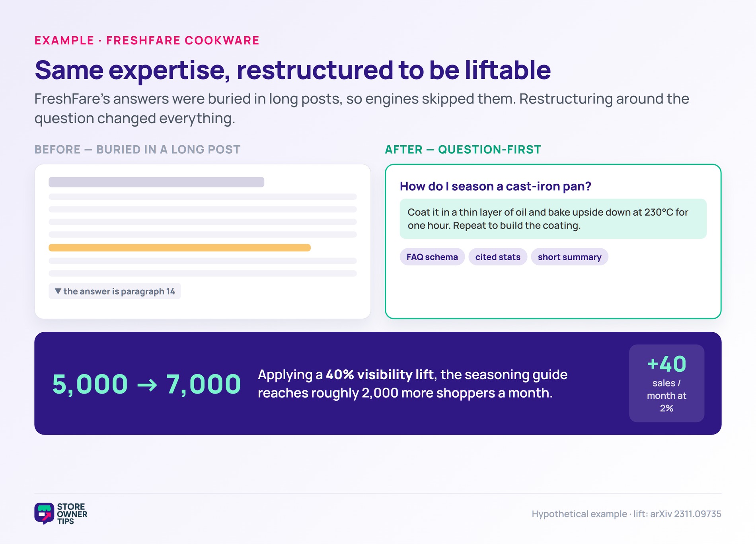Screen dimensions: 756x544
Task: Click the answer is paragraph 14 chip
Action: (115, 291)
